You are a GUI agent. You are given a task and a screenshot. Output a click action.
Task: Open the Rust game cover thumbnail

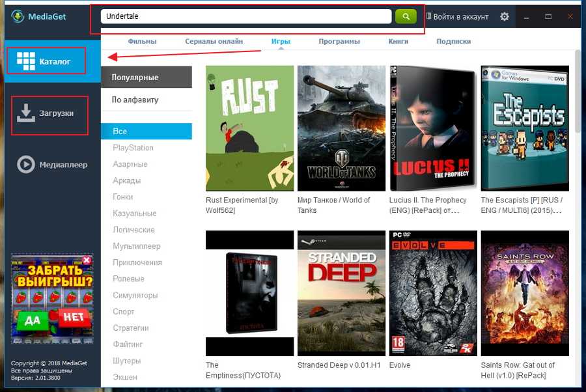(x=249, y=128)
